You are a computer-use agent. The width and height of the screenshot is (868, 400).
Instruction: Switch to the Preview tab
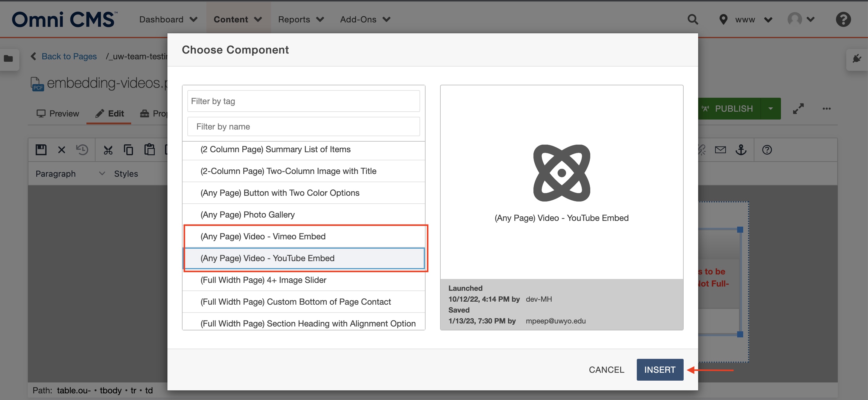coord(58,114)
